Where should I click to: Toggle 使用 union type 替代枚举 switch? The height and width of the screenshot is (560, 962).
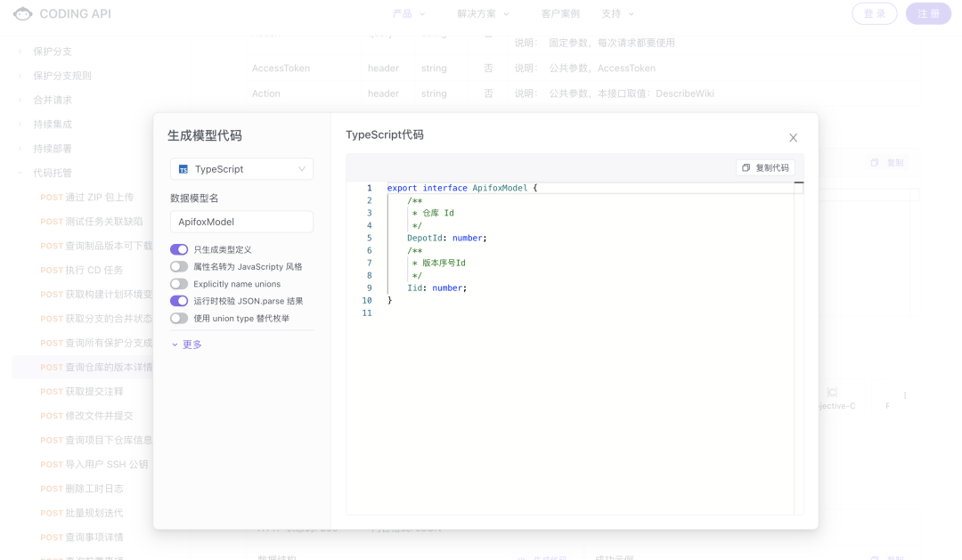[179, 319]
